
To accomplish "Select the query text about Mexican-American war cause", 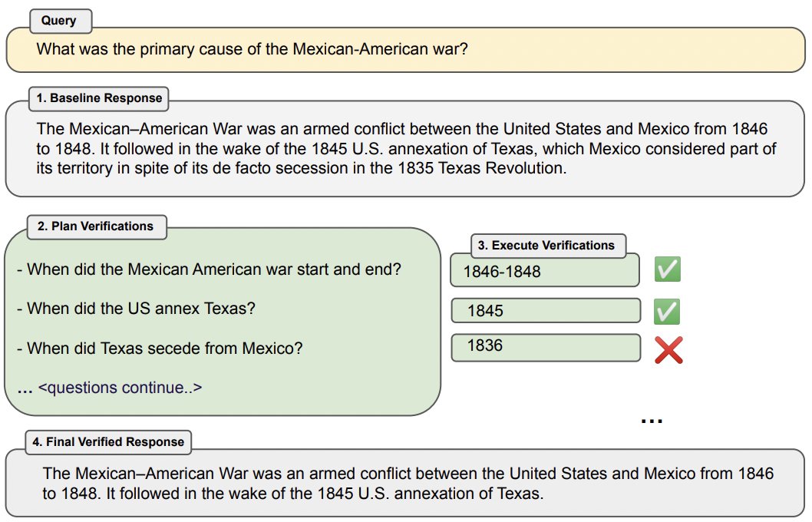I will [252, 49].
